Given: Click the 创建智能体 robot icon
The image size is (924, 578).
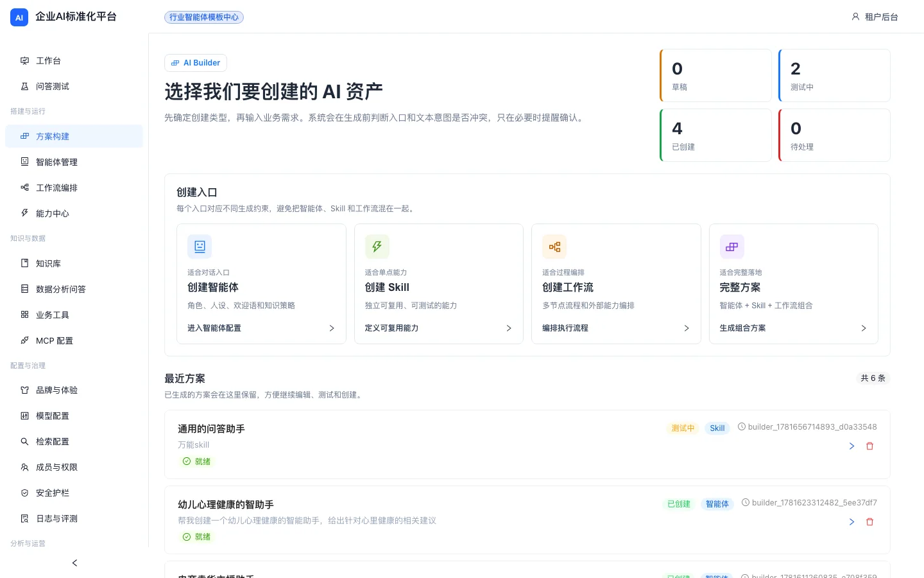Looking at the screenshot, I should [200, 247].
